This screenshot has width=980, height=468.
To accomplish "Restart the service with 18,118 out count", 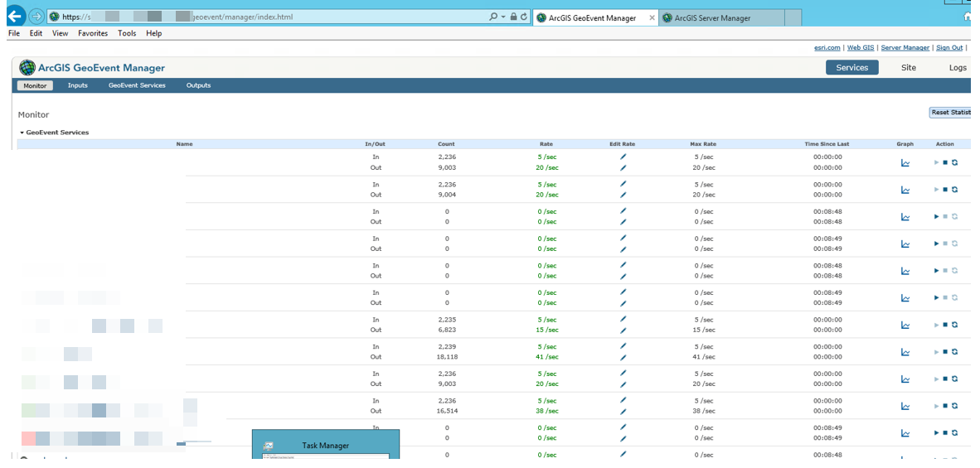I will [x=955, y=352].
